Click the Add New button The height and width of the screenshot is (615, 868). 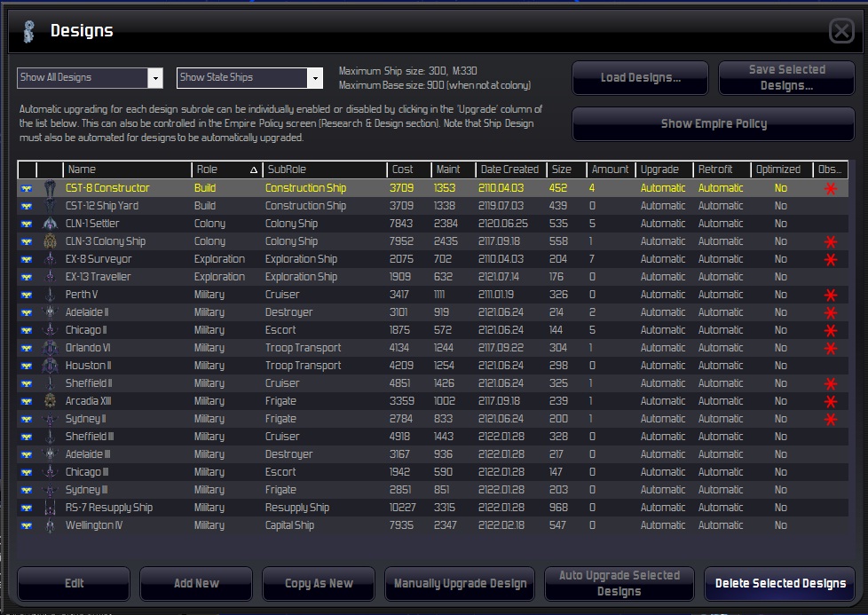(x=196, y=583)
